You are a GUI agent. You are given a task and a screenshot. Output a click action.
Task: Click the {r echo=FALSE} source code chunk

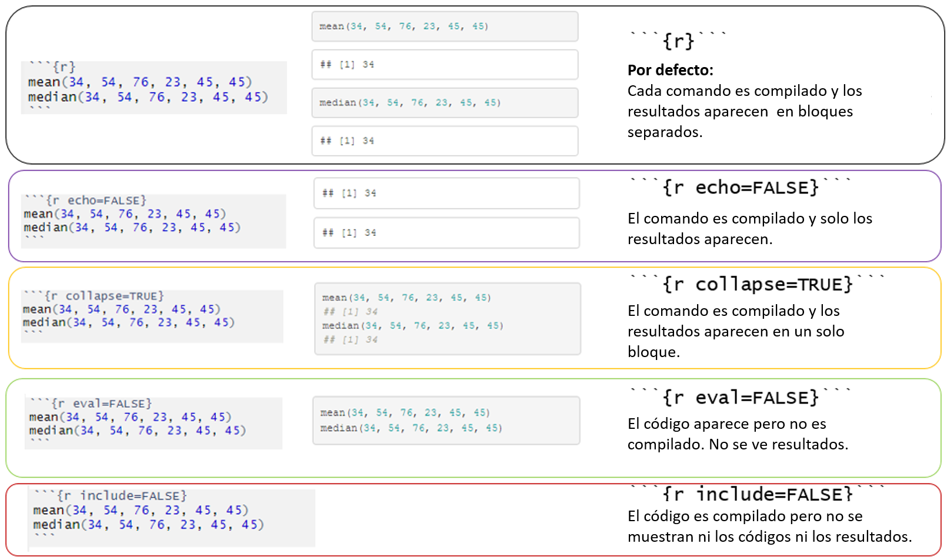tap(154, 221)
